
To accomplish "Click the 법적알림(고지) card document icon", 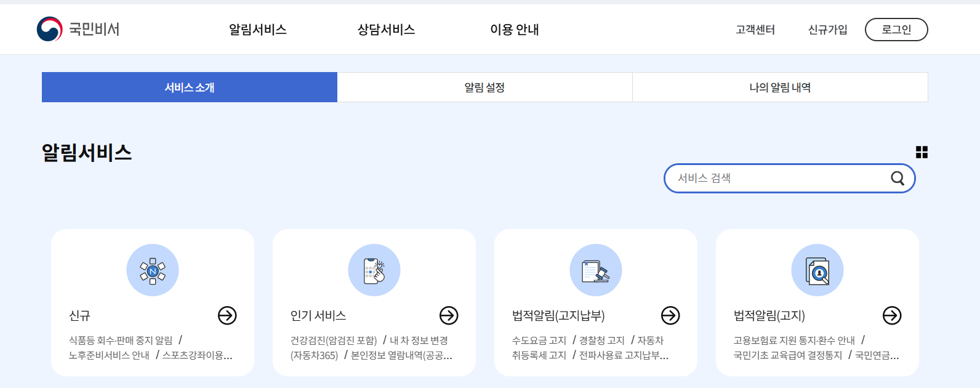I will [x=817, y=270].
